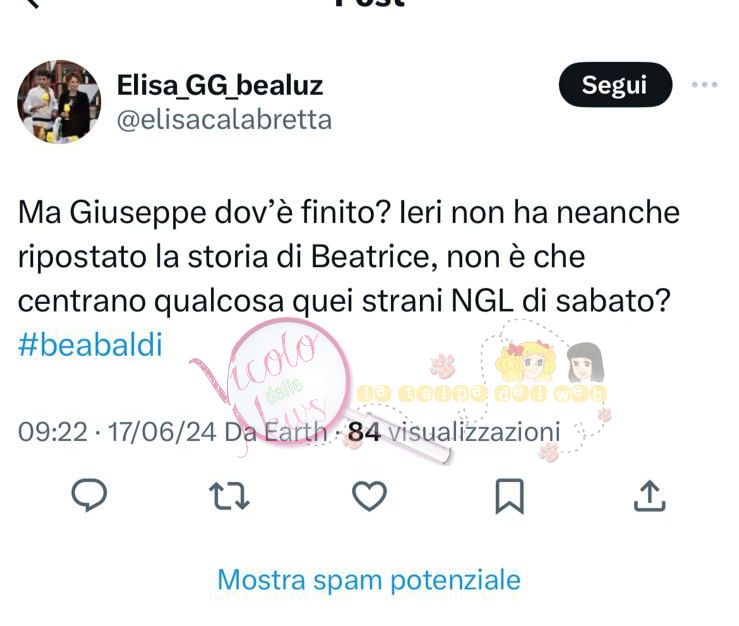Go back using the top-left arrow
739x626 pixels.
point(32,3)
